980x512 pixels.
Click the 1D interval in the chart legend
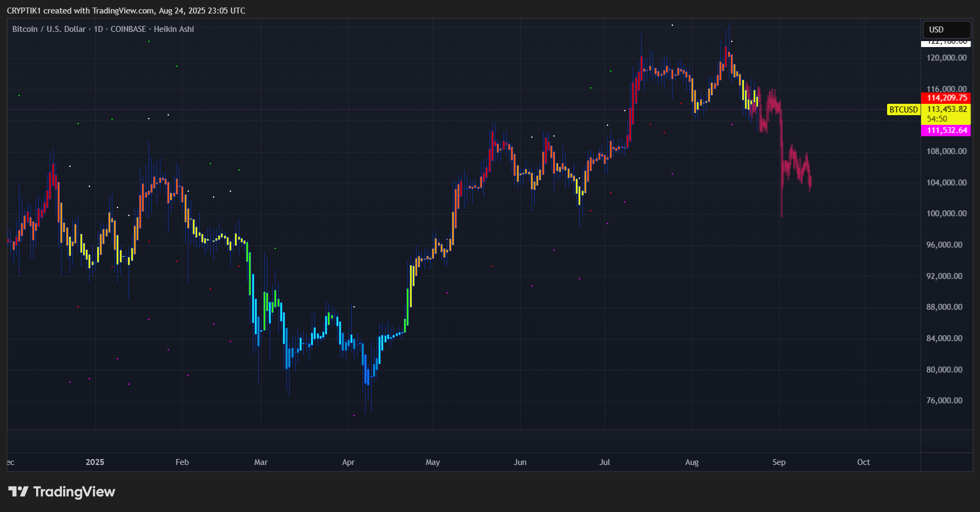coord(98,29)
